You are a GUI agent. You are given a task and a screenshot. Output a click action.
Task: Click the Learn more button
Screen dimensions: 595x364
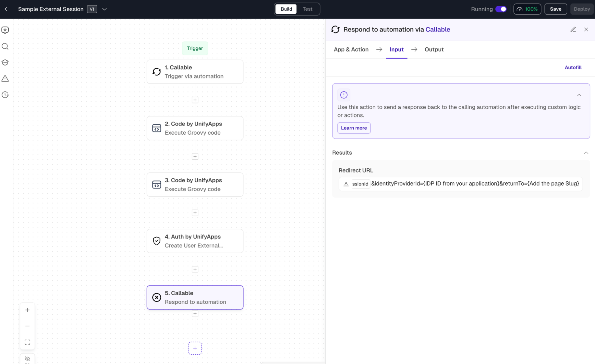354,128
